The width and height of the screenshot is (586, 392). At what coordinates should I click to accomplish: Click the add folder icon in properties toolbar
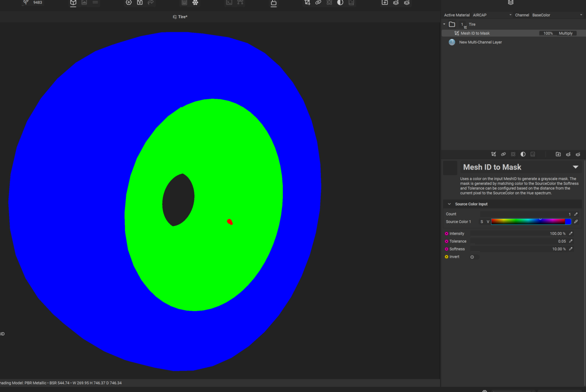point(558,155)
